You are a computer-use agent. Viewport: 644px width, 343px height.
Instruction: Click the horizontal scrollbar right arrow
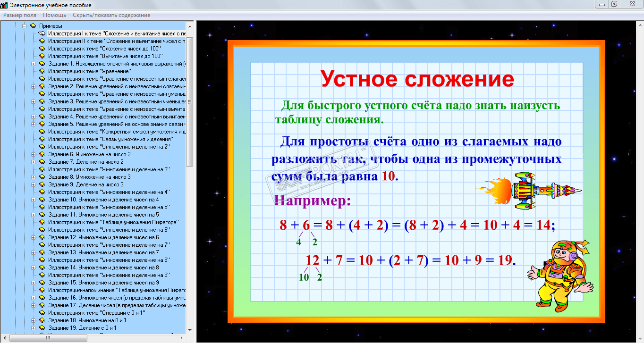pos(182,338)
